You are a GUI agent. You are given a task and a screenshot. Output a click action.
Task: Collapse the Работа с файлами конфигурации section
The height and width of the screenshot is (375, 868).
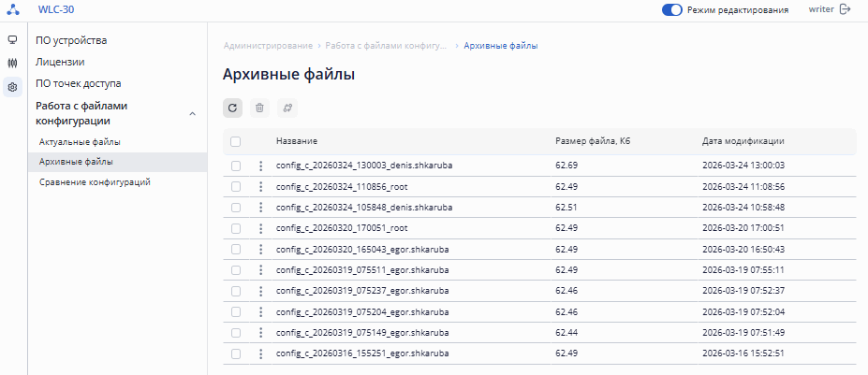[192, 113]
